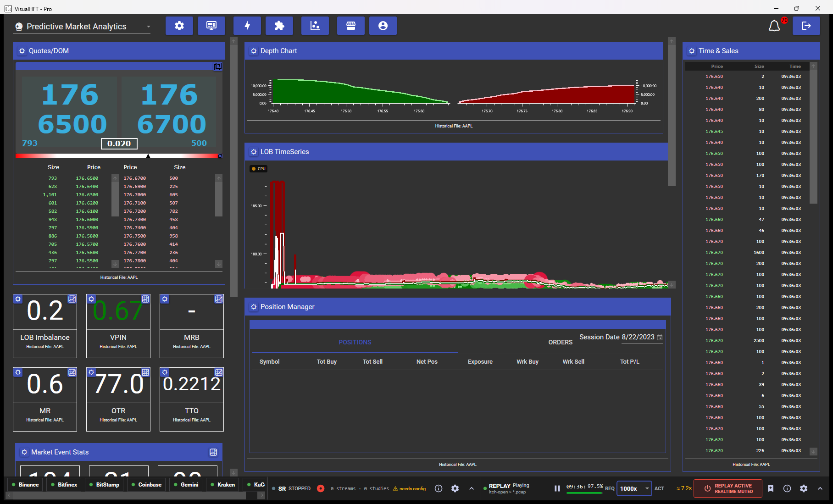Open SR settings gear in status bar

point(455,488)
